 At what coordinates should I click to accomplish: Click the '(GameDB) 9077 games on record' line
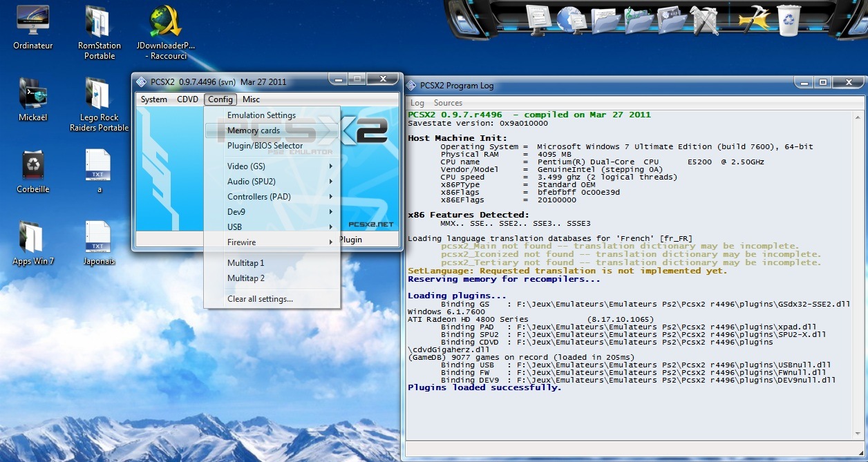(x=521, y=357)
